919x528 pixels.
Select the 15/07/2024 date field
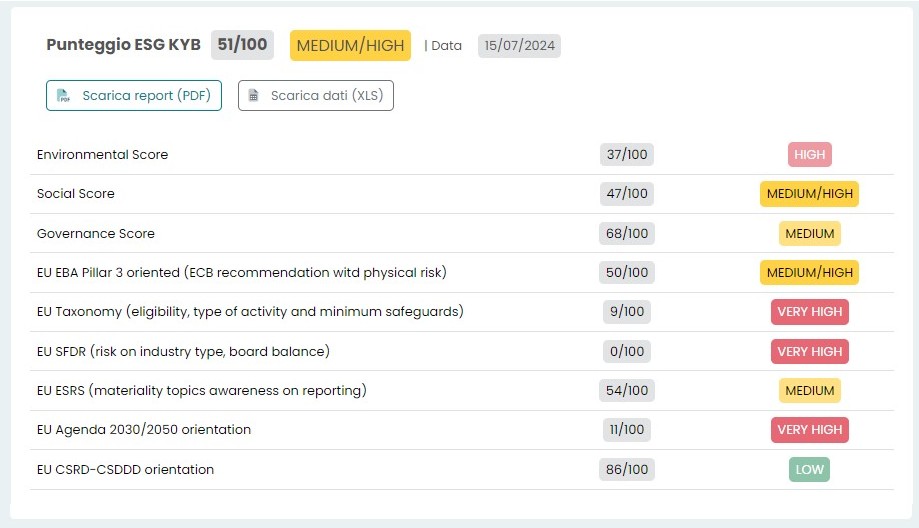coord(519,45)
